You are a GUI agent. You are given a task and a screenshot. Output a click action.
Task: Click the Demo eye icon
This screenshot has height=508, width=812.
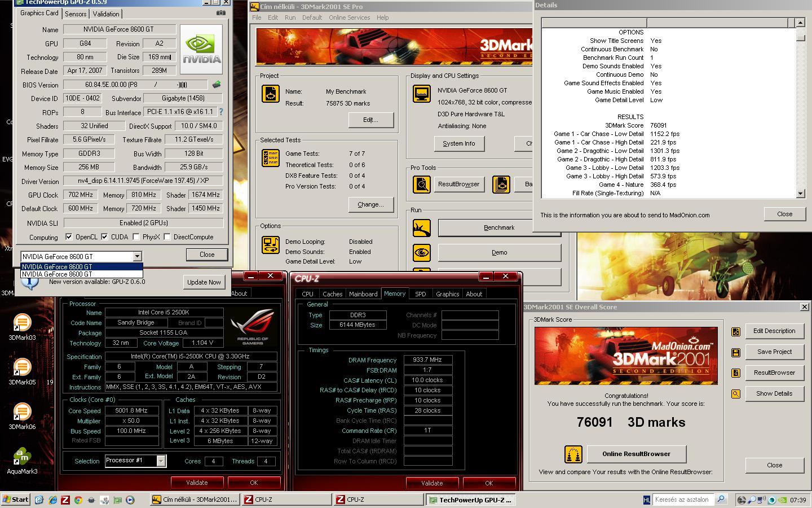click(421, 253)
